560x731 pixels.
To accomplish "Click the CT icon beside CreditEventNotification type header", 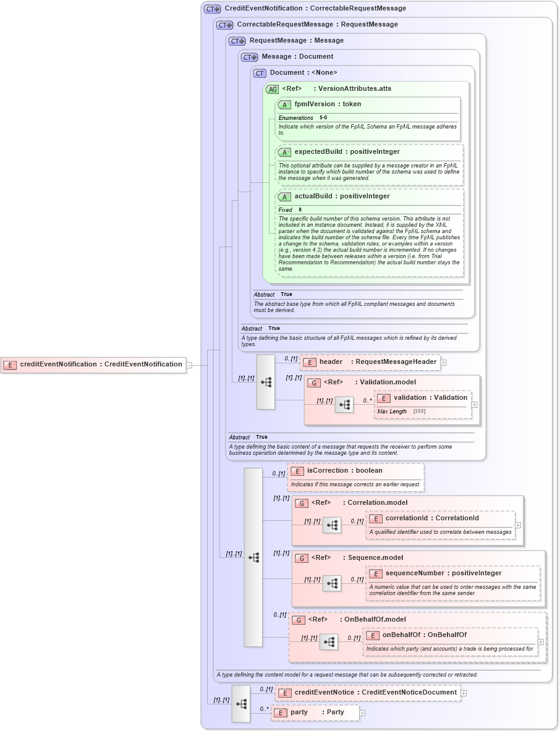I will pyautogui.click(x=212, y=9).
